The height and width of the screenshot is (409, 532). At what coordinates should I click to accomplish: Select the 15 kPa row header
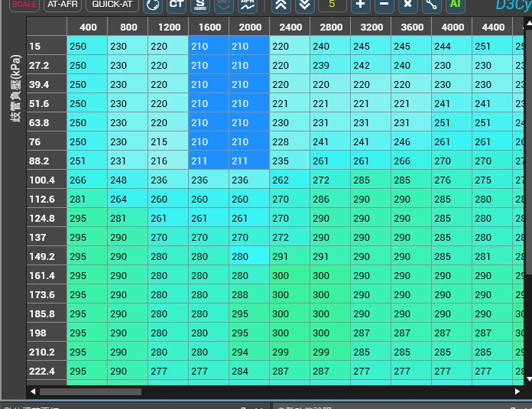point(47,46)
